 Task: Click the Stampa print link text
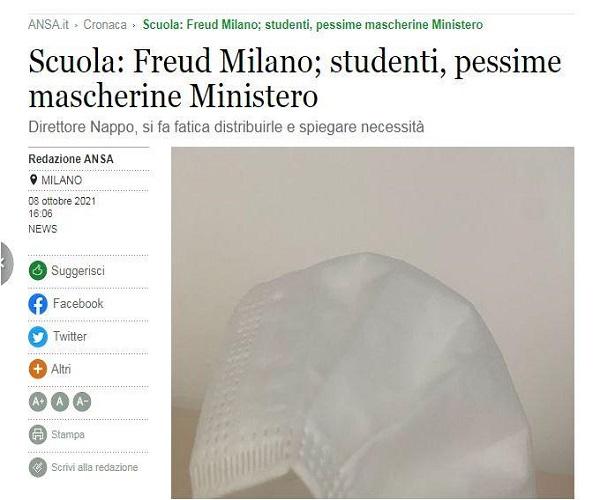click(x=68, y=435)
